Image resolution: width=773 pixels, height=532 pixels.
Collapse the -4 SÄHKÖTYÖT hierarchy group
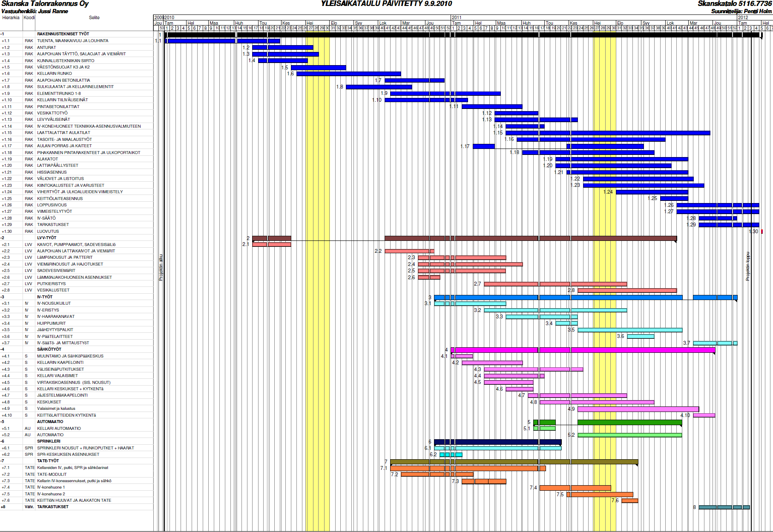[x=2, y=349]
